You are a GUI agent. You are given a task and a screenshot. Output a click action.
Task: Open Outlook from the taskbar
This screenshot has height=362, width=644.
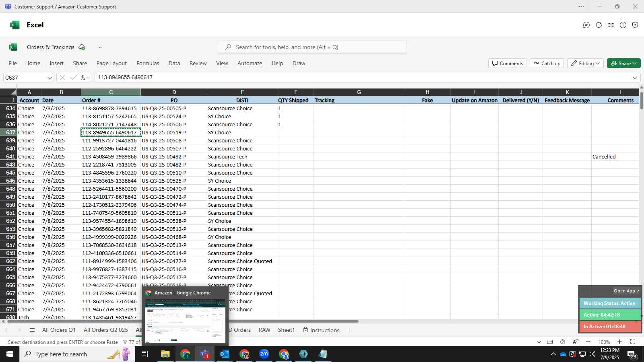(x=225, y=354)
